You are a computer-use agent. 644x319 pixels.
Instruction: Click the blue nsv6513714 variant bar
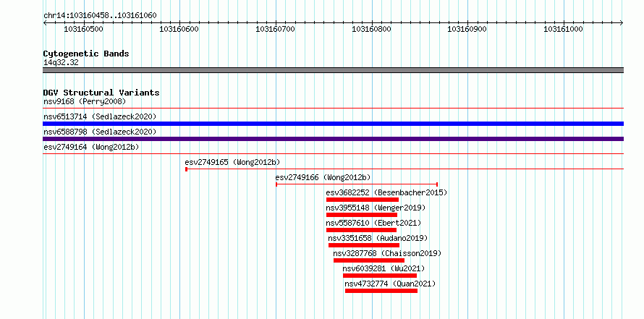click(333, 124)
